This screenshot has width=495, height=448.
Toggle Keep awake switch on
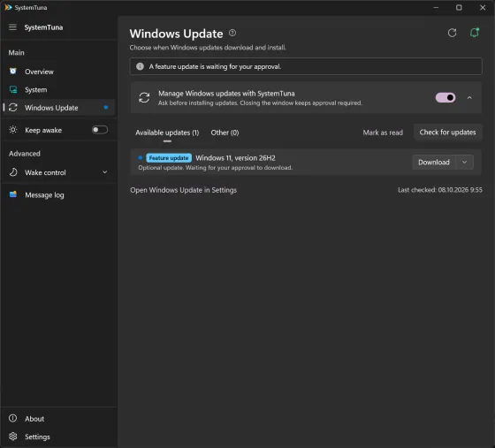pyautogui.click(x=100, y=130)
